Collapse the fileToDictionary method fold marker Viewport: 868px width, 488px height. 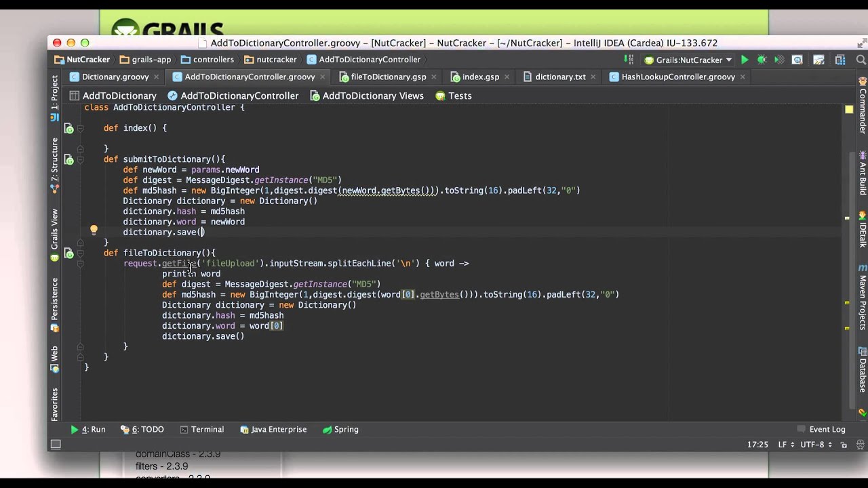[80, 253]
